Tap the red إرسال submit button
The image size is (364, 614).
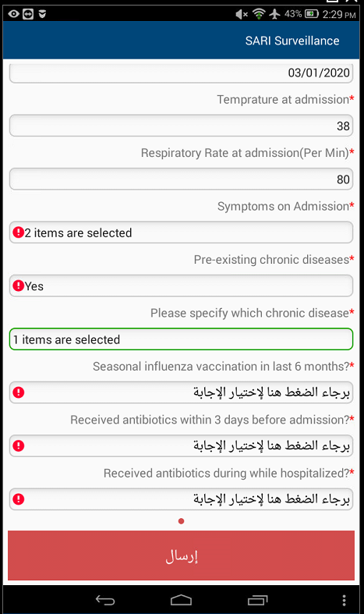pyautogui.click(x=181, y=555)
